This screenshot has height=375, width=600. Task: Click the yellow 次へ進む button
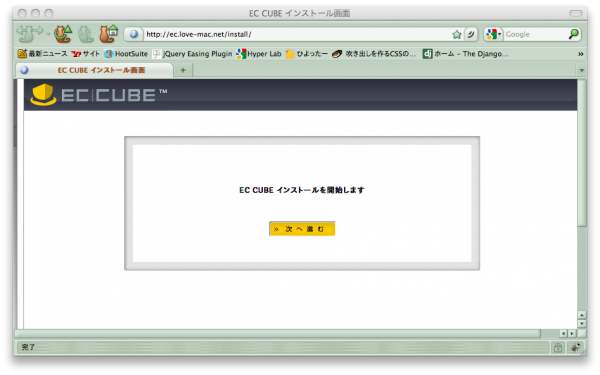click(302, 229)
